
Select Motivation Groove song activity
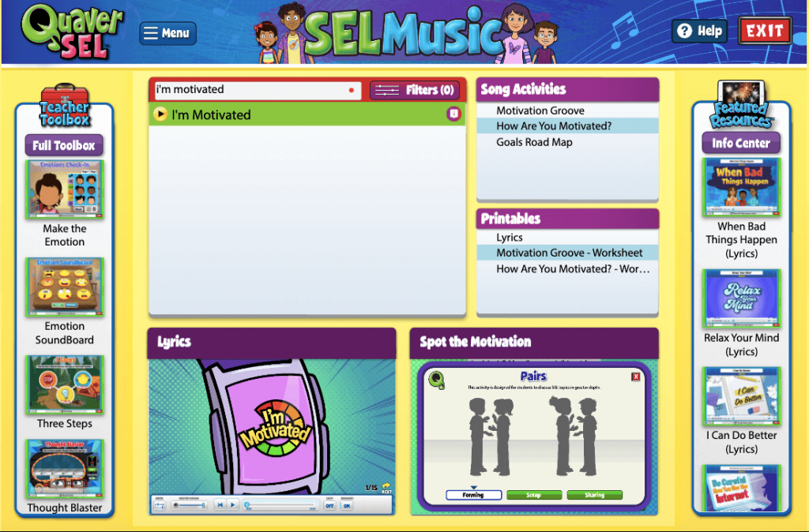click(x=540, y=111)
